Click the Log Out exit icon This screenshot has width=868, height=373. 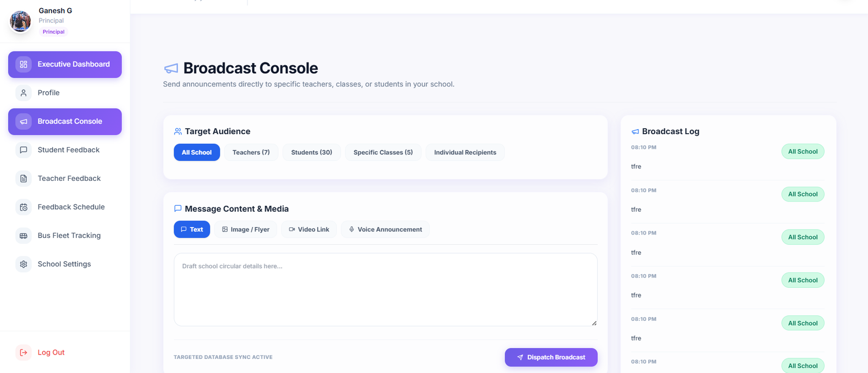[23, 352]
